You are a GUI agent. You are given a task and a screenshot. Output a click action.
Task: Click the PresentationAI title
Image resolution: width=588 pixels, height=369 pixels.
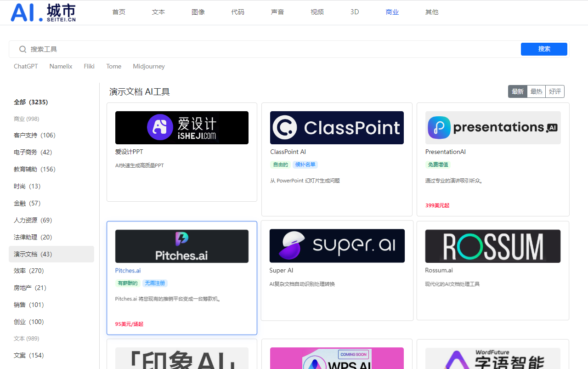(x=446, y=152)
